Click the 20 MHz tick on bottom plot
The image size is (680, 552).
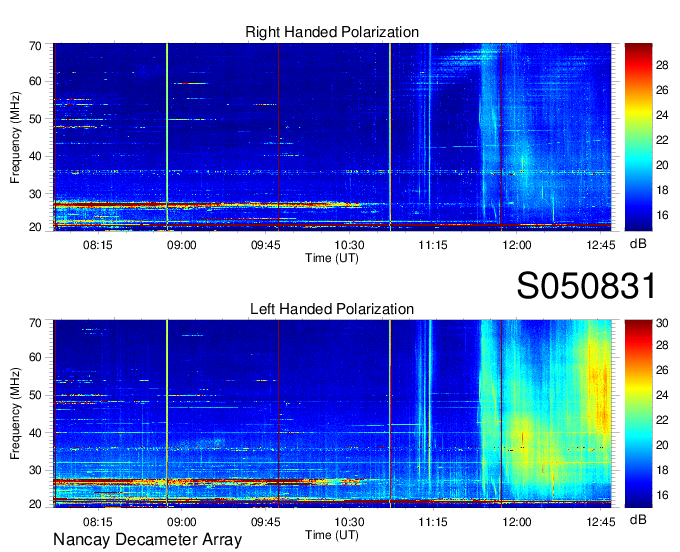tap(35, 504)
